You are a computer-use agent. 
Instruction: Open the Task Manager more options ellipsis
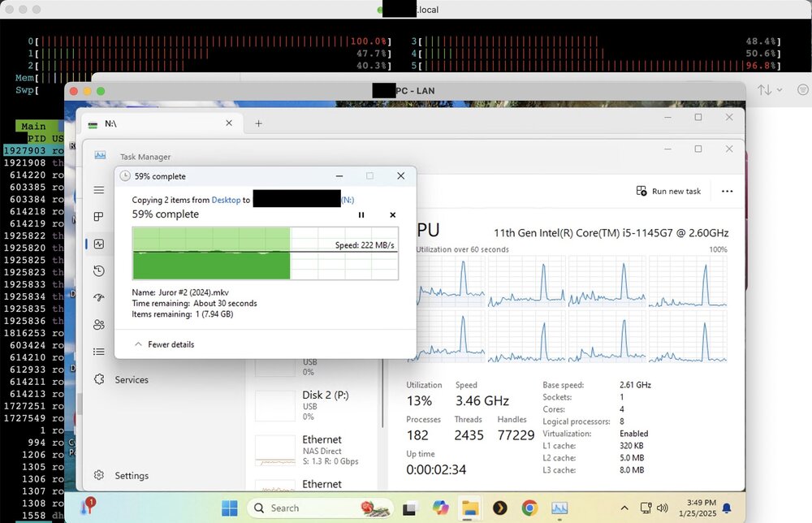[x=727, y=191]
